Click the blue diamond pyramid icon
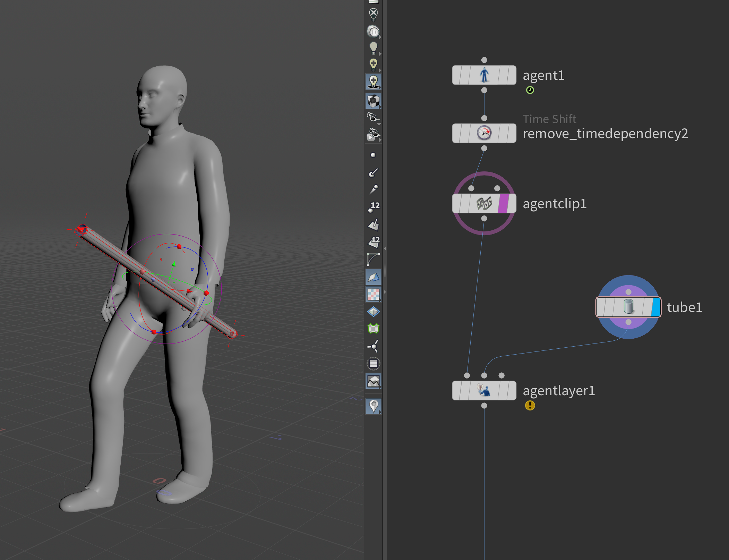Image resolution: width=729 pixels, height=560 pixels. [x=373, y=312]
